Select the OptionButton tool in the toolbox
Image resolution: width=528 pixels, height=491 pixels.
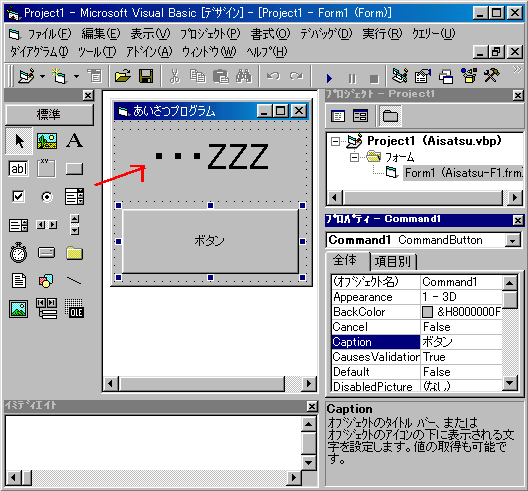(47, 197)
